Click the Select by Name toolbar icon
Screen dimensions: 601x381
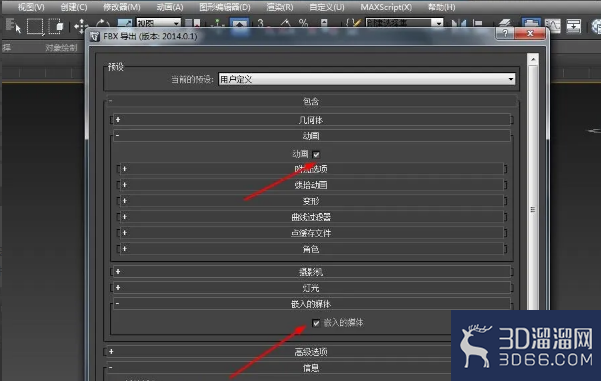tap(13, 26)
